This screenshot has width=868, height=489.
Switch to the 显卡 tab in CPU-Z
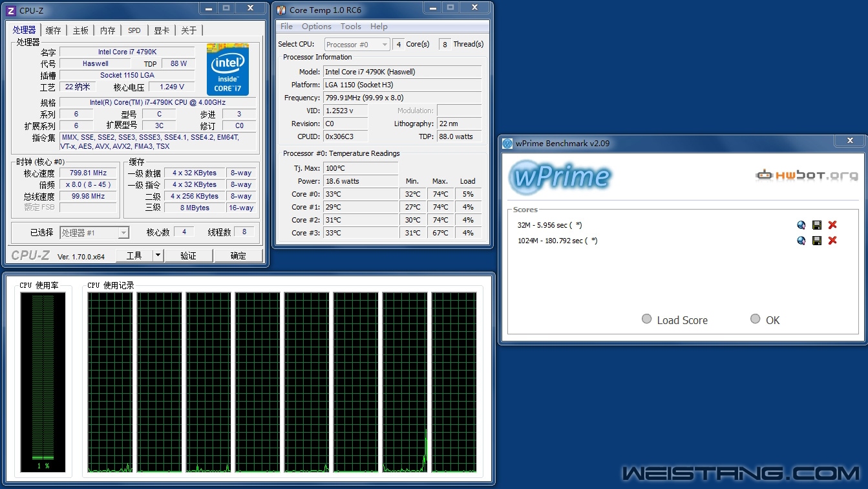click(x=162, y=30)
